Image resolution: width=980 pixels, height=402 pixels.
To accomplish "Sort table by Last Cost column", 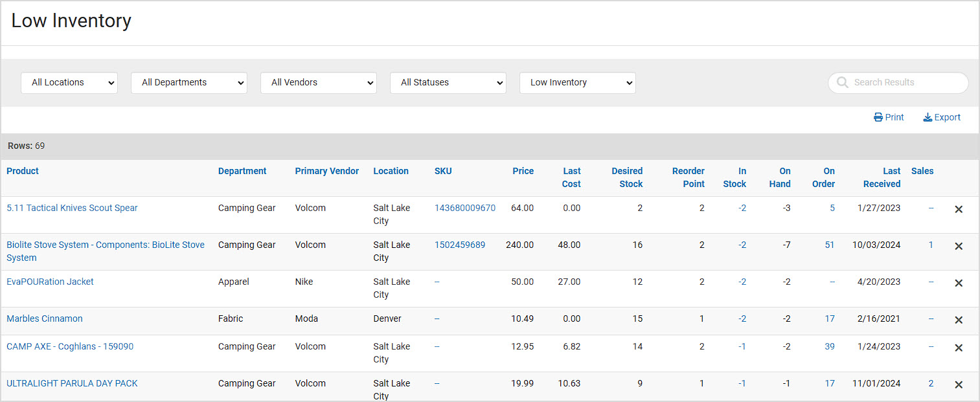I will [x=571, y=177].
